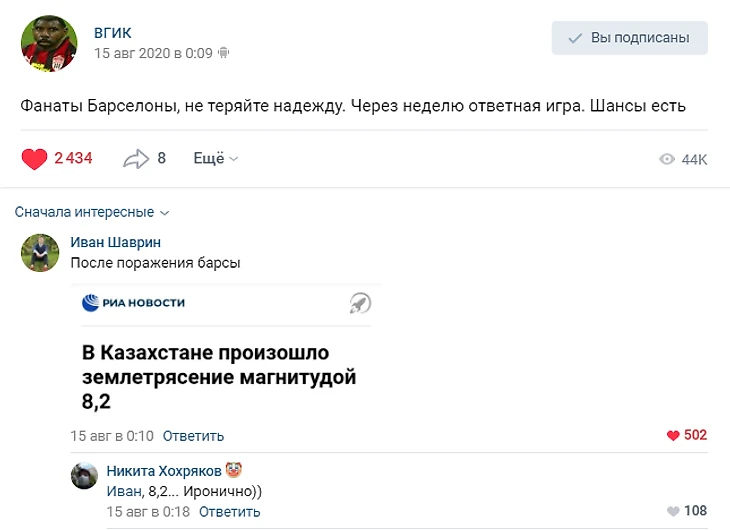Like Никита Хохряков's reply with 108 hearts

[x=673, y=512]
